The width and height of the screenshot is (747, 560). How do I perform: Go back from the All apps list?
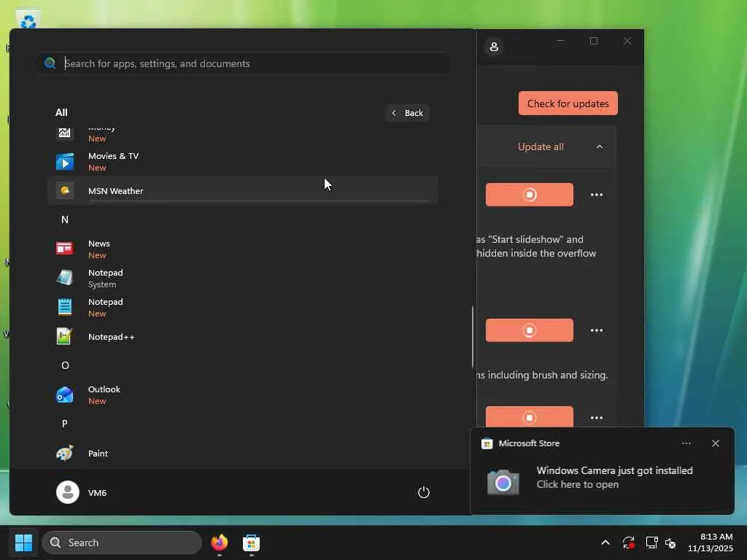[407, 113]
